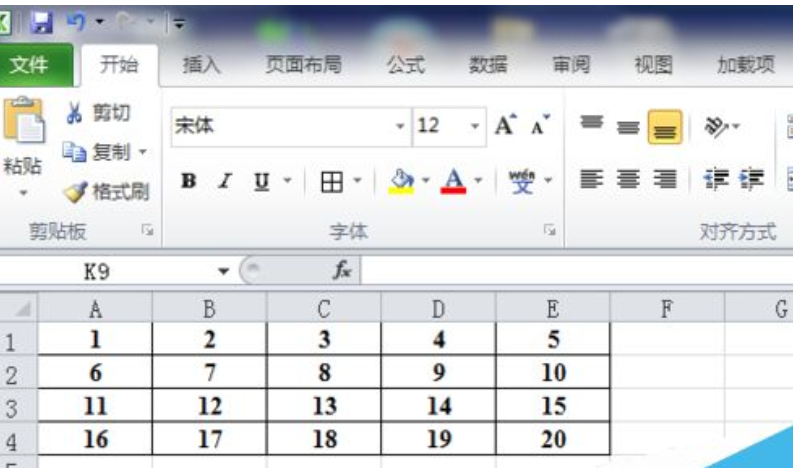Expand the 粘贴 options arrow
Viewport: 793px width, 468px height.
[23, 193]
